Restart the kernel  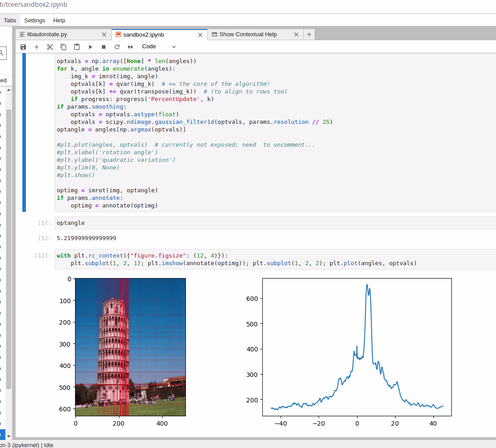pyautogui.click(x=117, y=46)
